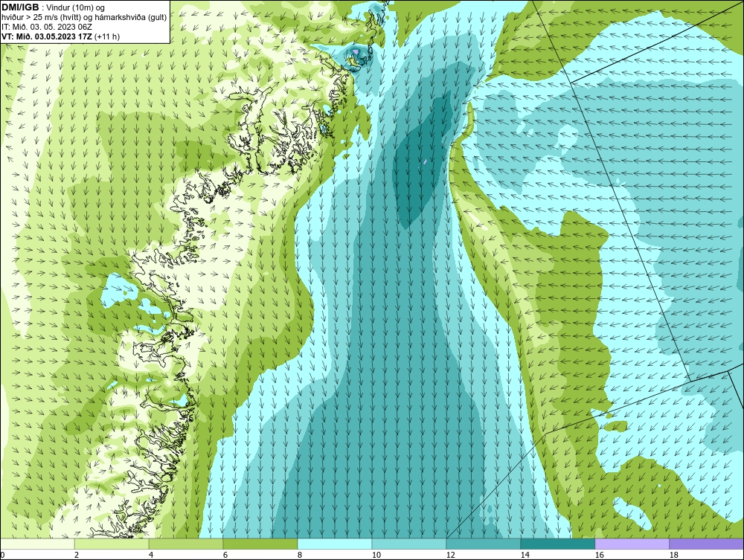744x560 pixels.
Task: Click the legend scale label '10'
Action: [x=376, y=555]
